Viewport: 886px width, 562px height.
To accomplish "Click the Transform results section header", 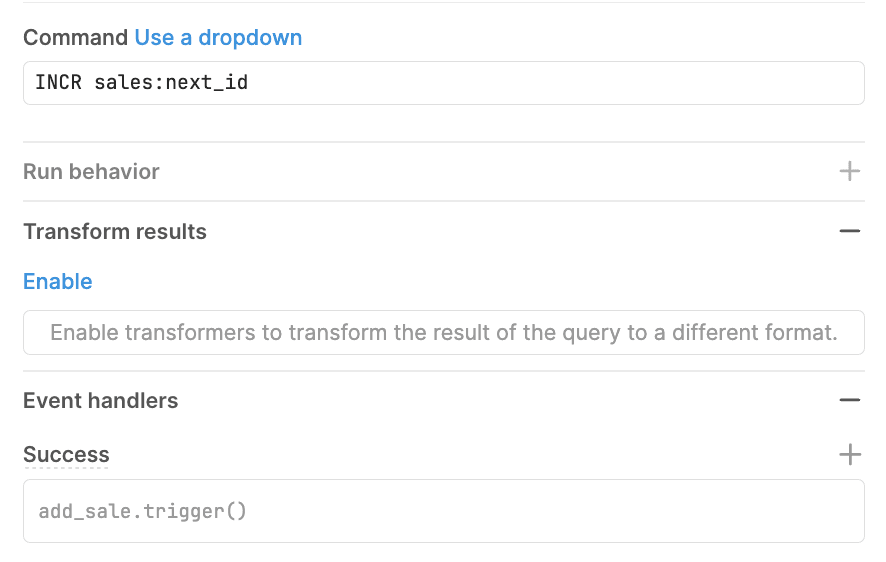I will pyautogui.click(x=115, y=232).
